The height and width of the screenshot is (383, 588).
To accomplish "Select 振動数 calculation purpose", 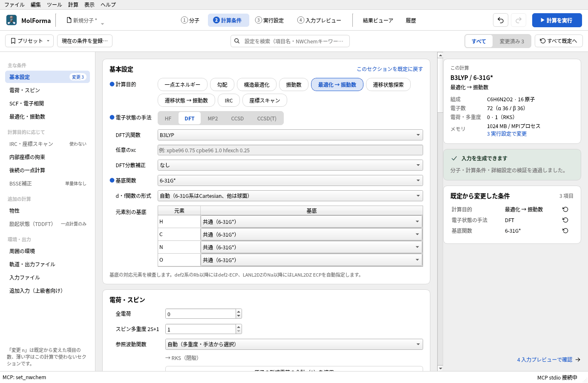I will point(294,85).
